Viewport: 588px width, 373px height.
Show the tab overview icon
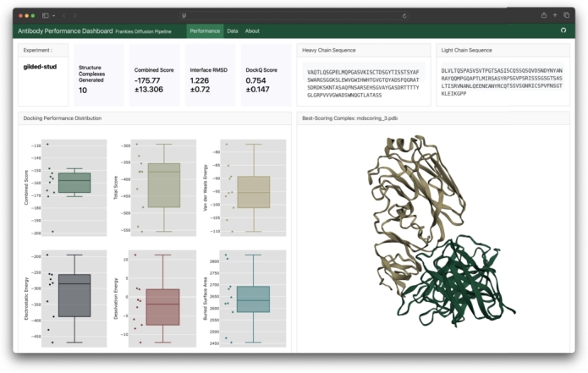(x=566, y=15)
